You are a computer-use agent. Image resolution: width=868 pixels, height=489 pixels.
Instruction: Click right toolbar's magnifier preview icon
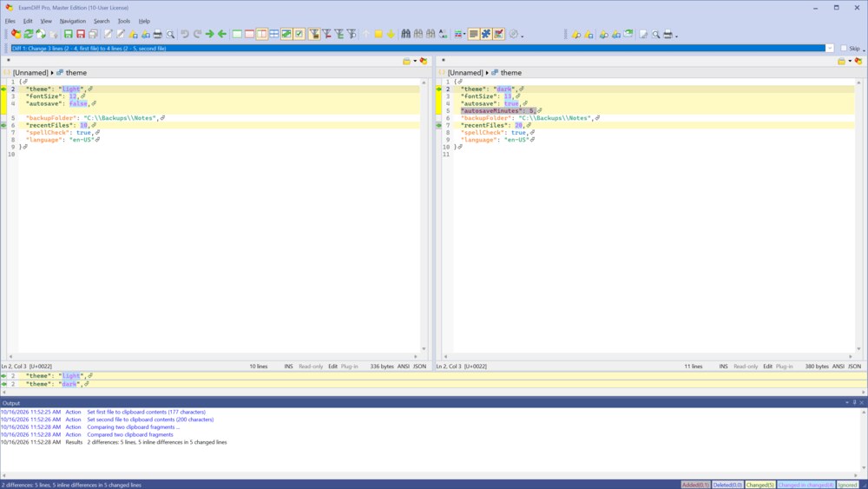click(656, 35)
